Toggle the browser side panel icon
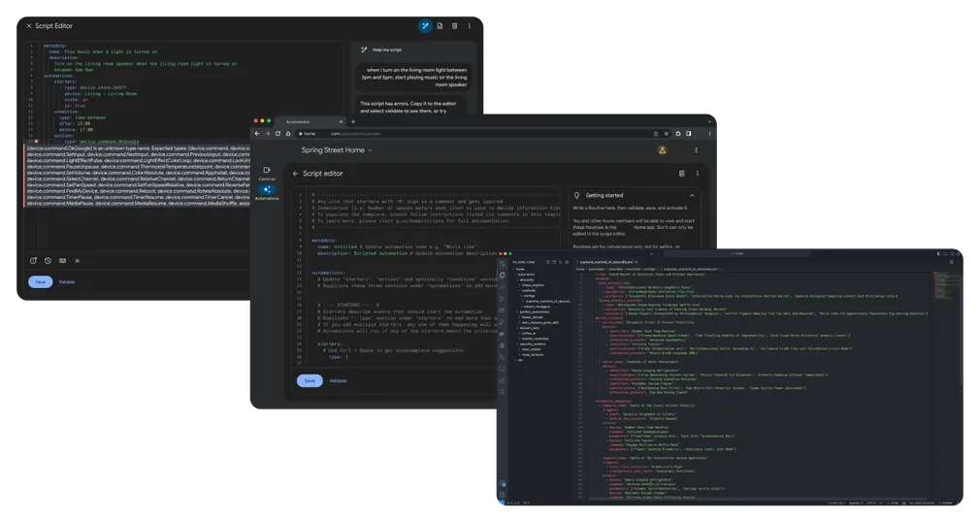The width and height of the screenshot is (980, 522). coord(689,133)
